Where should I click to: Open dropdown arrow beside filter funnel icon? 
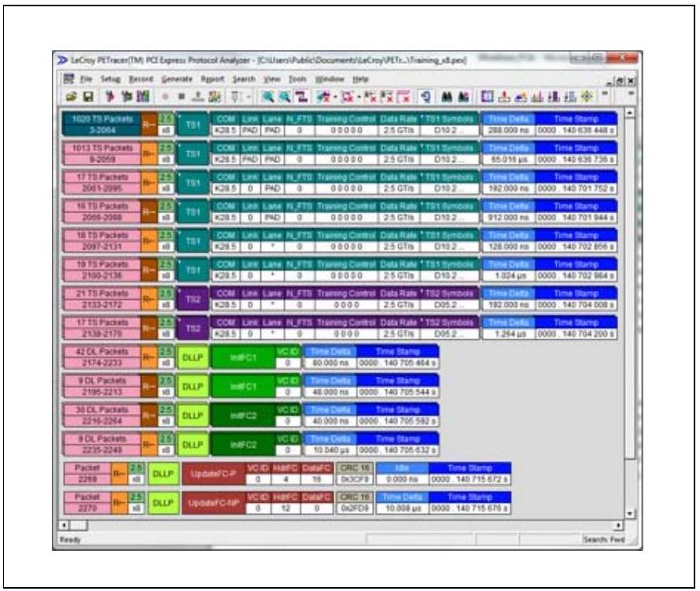coord(249,97)
